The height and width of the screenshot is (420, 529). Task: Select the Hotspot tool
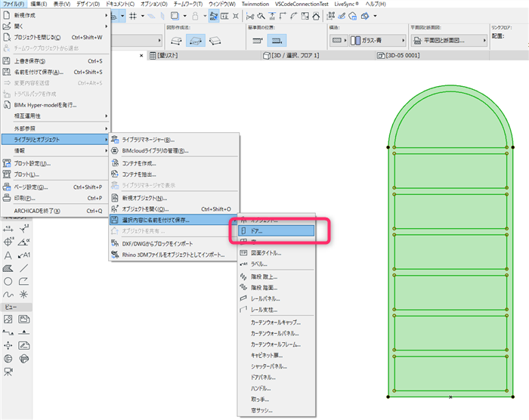[x=24, y=295]
